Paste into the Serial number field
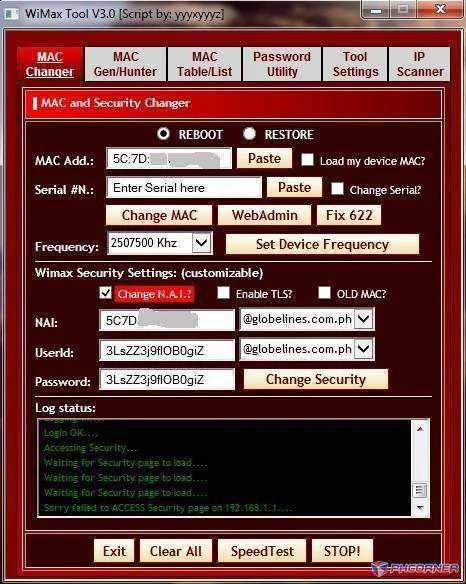The height and width of the screenshot is (584, 466). point(294,187)
